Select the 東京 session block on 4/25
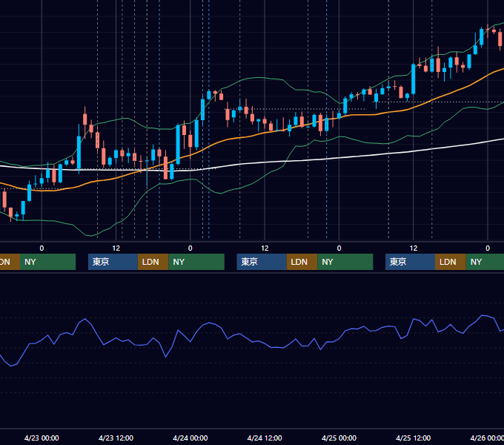Viewport: 504px width, 445px height. coord(410,262)
